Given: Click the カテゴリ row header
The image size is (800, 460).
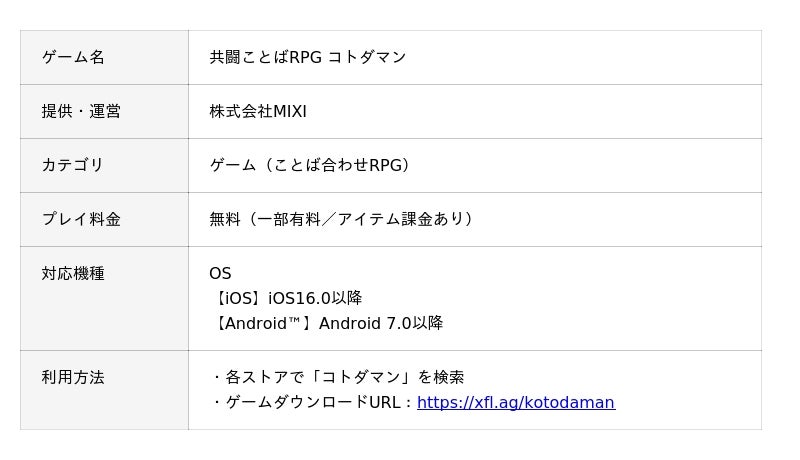Looking at the screenshot, I should tap(73, 165).
